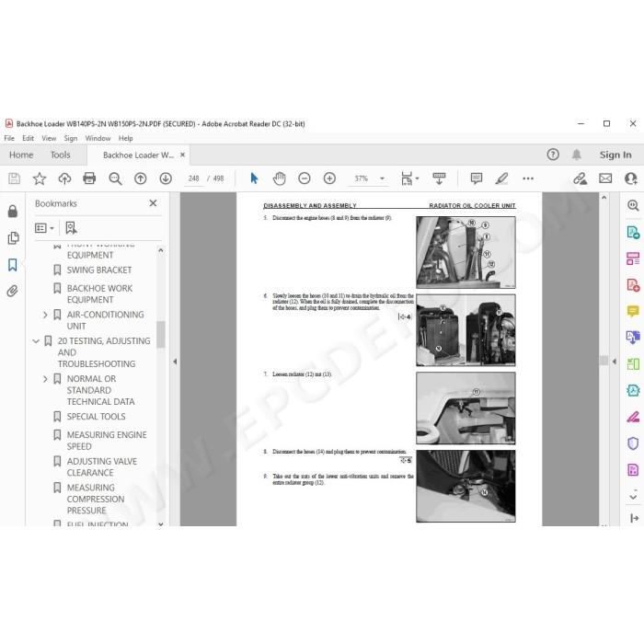Click the Sign In button
Screen dimensions: 644x644
pos(615,155)
